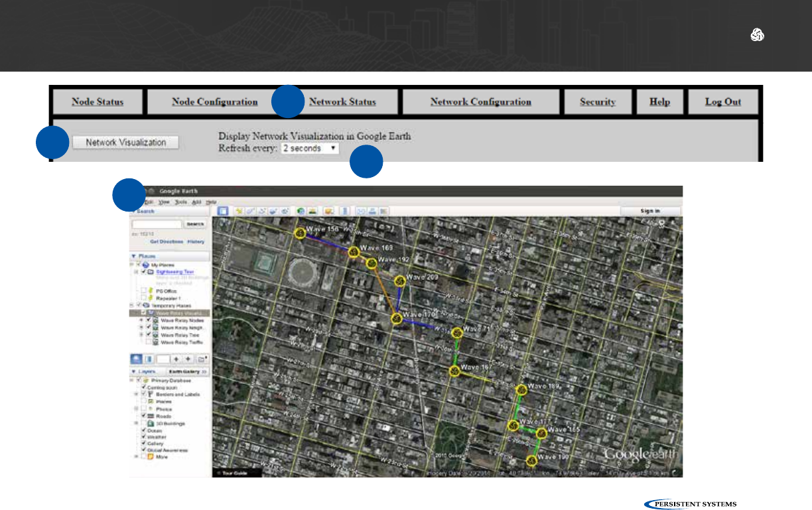Toggle the Borders and Labels layer checkbox
812x510 pixels.
[143, 393]
